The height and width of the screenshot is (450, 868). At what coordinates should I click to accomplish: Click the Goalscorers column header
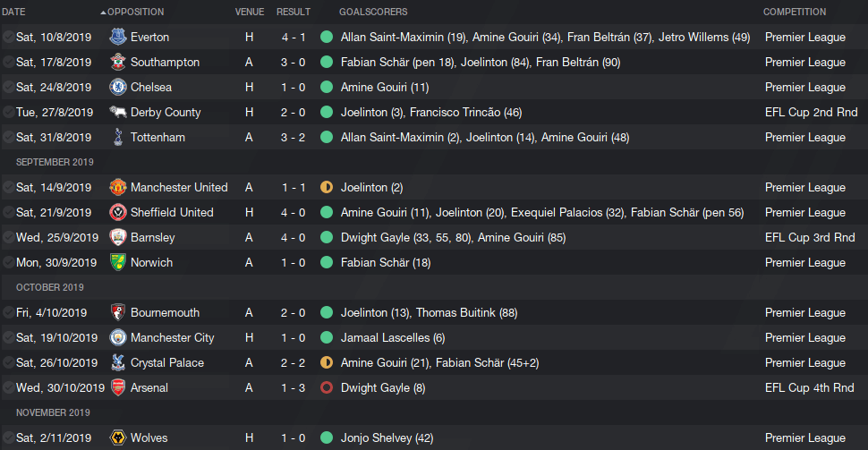click(373, 12)
